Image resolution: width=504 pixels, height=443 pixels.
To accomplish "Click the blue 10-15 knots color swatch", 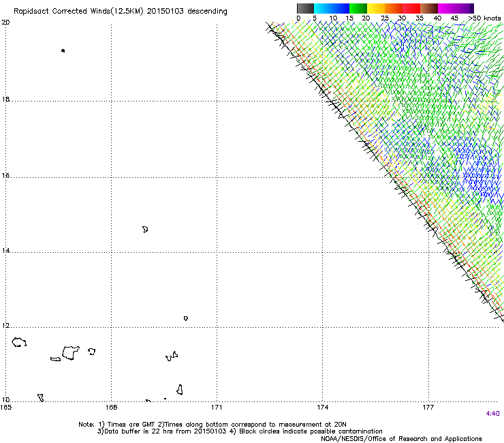I will click(341, 8).
